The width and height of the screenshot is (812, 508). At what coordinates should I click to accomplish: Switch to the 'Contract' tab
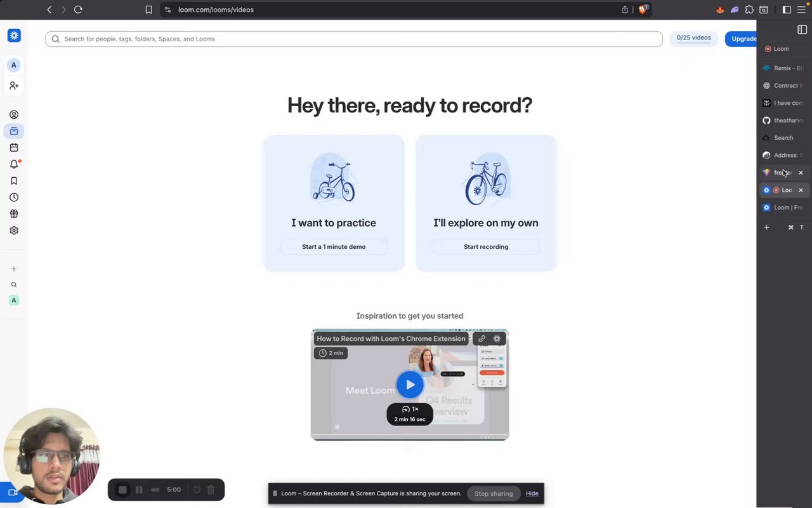[x=783, y=85]
